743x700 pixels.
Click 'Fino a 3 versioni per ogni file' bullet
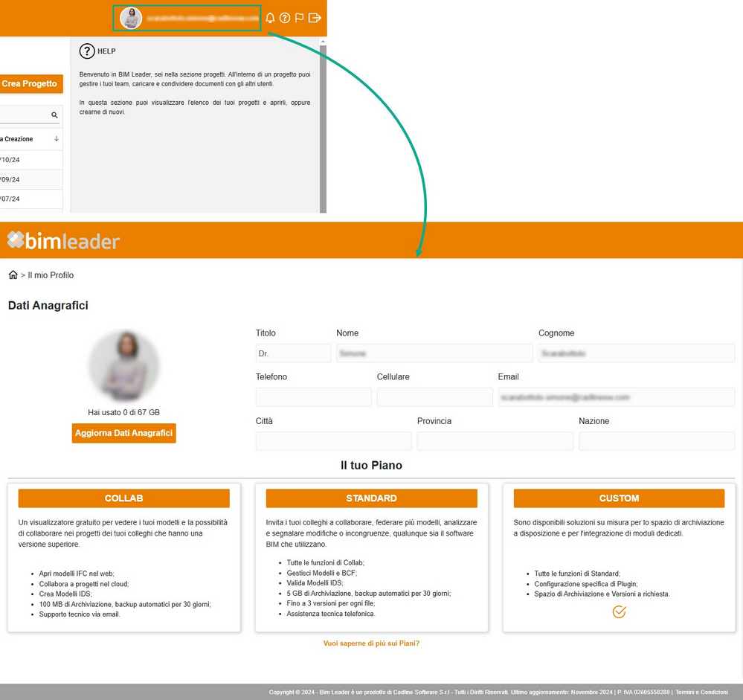[x=331, y=603]
